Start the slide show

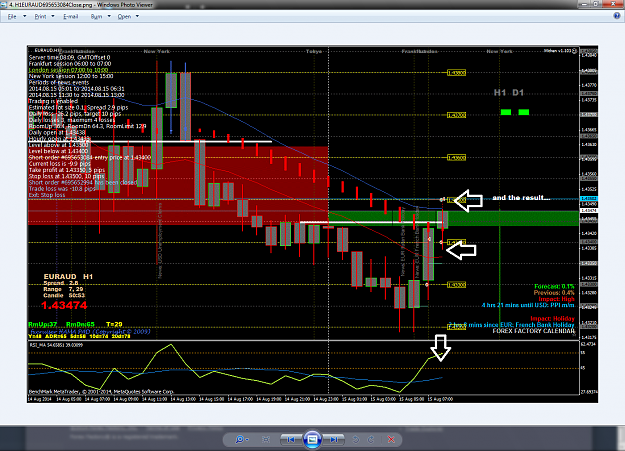(312, 439)
